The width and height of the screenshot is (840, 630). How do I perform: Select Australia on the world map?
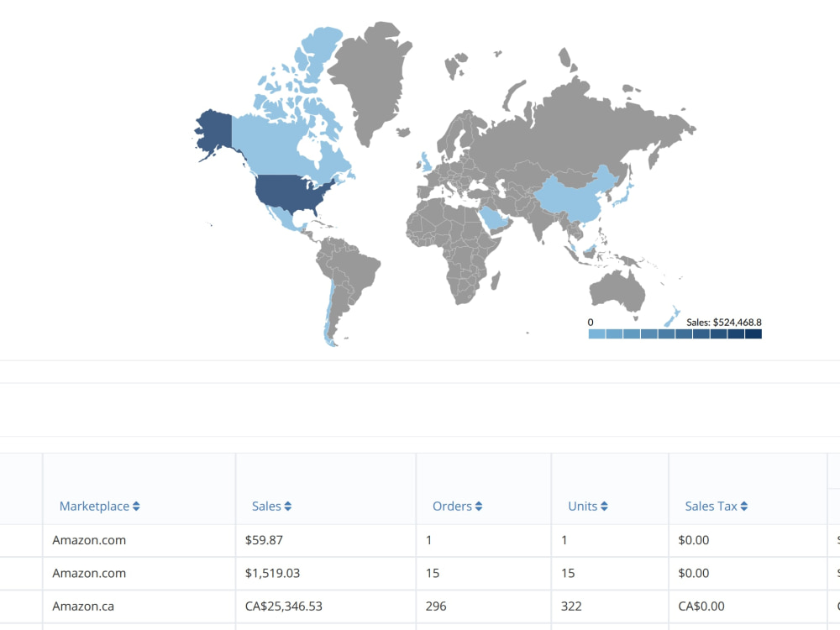pos(617,291)
